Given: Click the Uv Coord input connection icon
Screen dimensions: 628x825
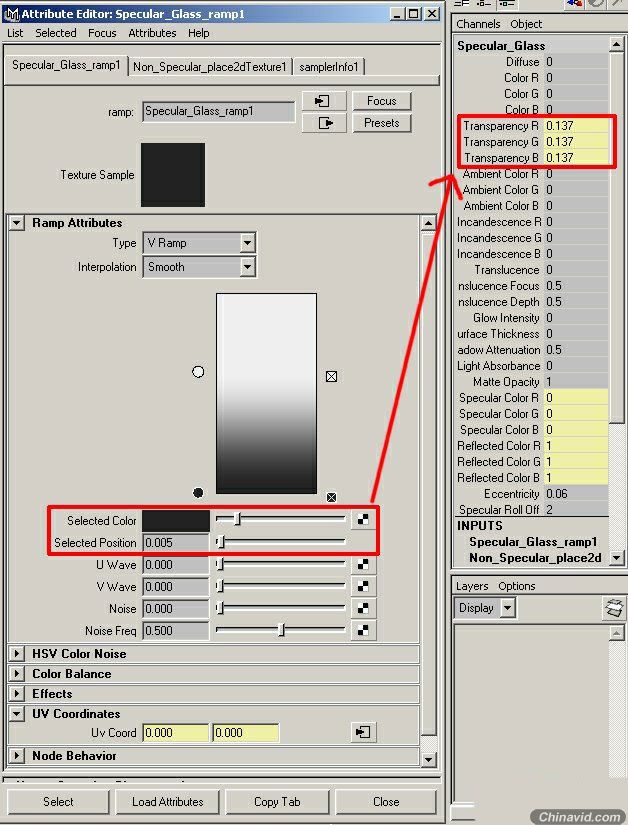Looking at the screenshot, I should [363, 732].
